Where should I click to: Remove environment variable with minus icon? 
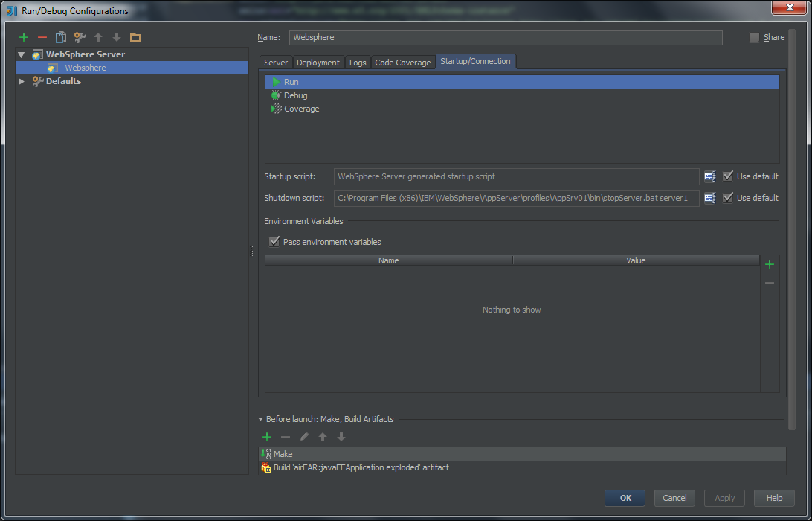[770, 283]
